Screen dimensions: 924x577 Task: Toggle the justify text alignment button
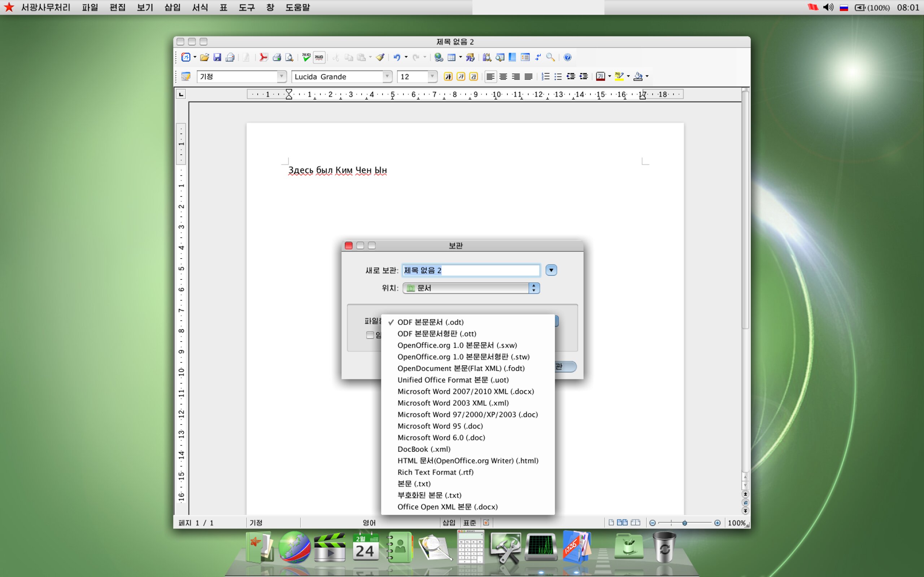click(x=528, y=76)
